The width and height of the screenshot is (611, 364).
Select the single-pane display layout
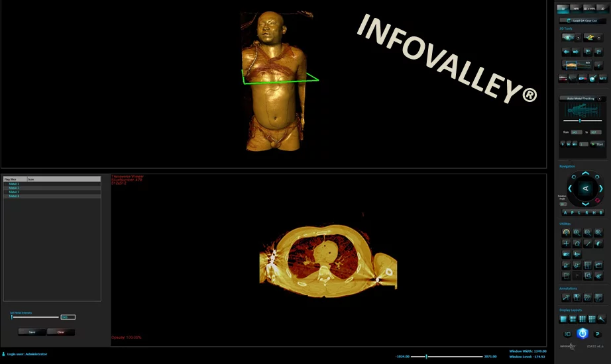click(563, 319)
